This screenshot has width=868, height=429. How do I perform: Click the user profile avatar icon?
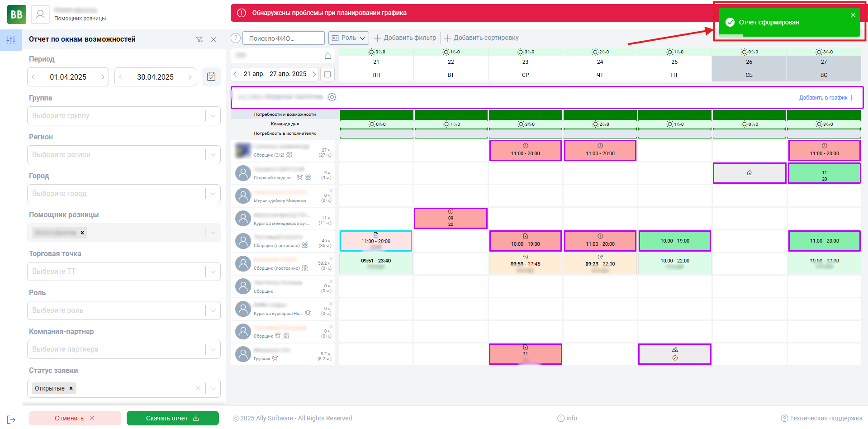coord(40,14)
